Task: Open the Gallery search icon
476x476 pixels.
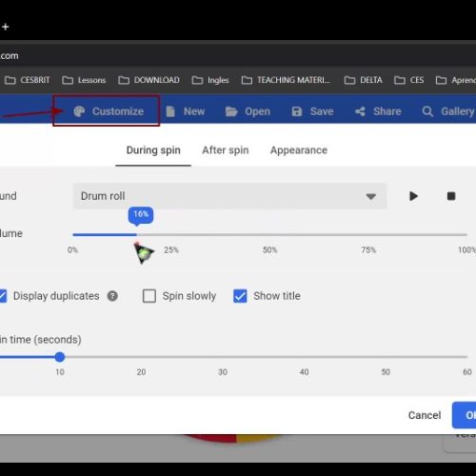Action: tap(427, 111)
